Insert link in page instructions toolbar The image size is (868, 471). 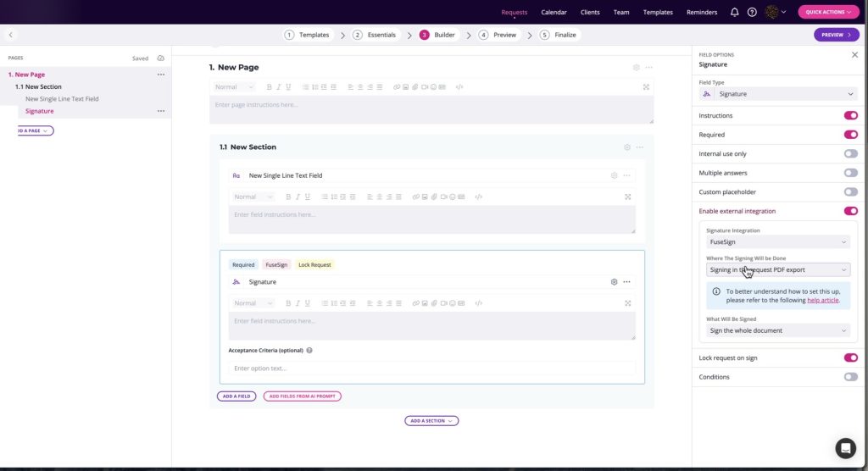397,87
